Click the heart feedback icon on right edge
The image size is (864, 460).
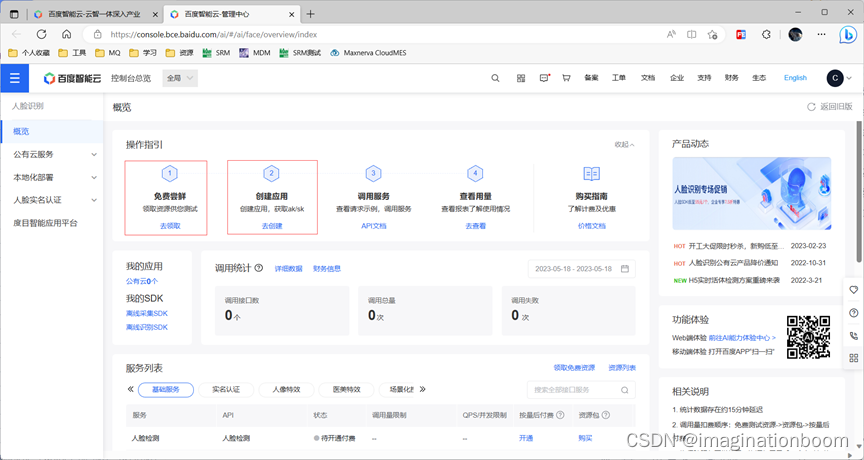[854, 290]
